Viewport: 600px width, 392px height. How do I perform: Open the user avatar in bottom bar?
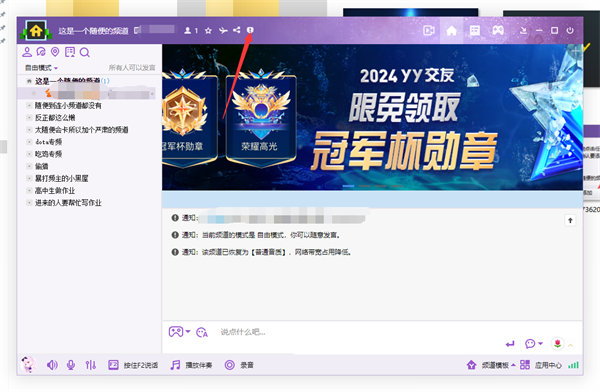coord(29,365)
